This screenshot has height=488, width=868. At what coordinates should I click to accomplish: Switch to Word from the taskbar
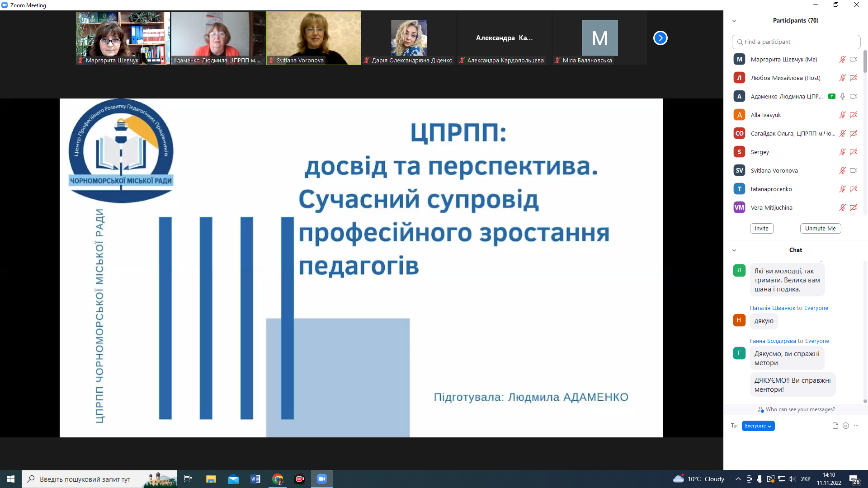(255, 479)
